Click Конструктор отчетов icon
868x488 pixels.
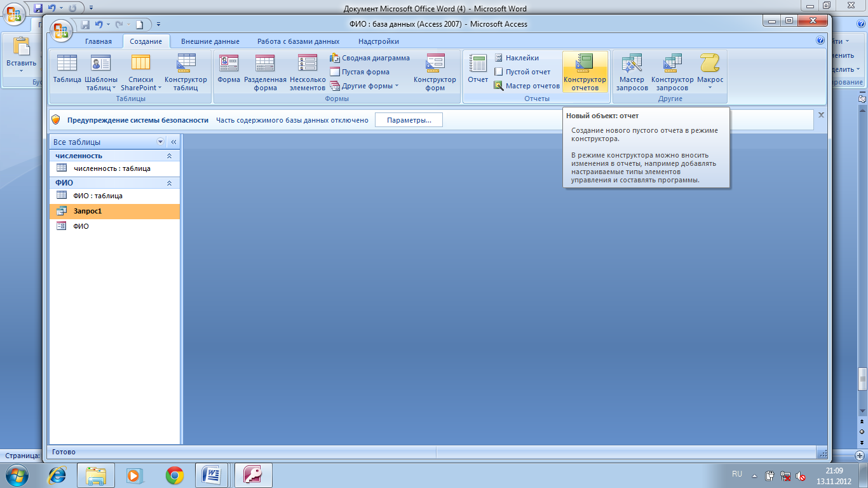coord(585,72)
